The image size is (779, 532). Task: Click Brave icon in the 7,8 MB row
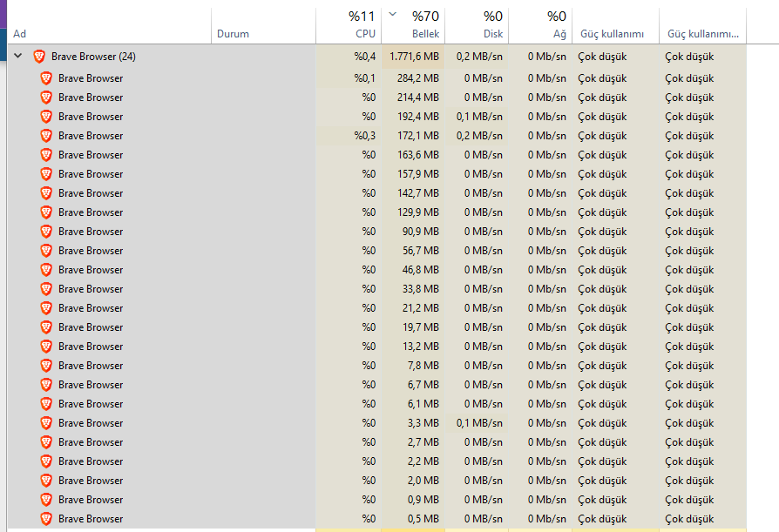tap(46, 366)
